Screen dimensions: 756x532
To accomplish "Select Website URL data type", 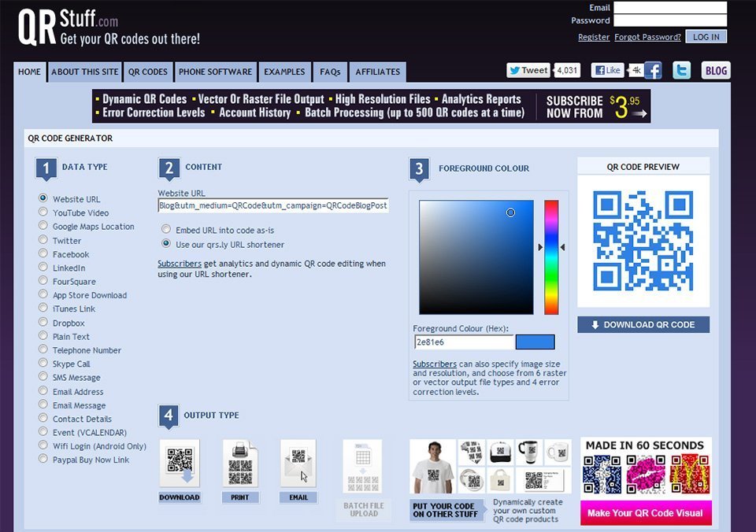I will pyautogui.click(x=43, y=198).
